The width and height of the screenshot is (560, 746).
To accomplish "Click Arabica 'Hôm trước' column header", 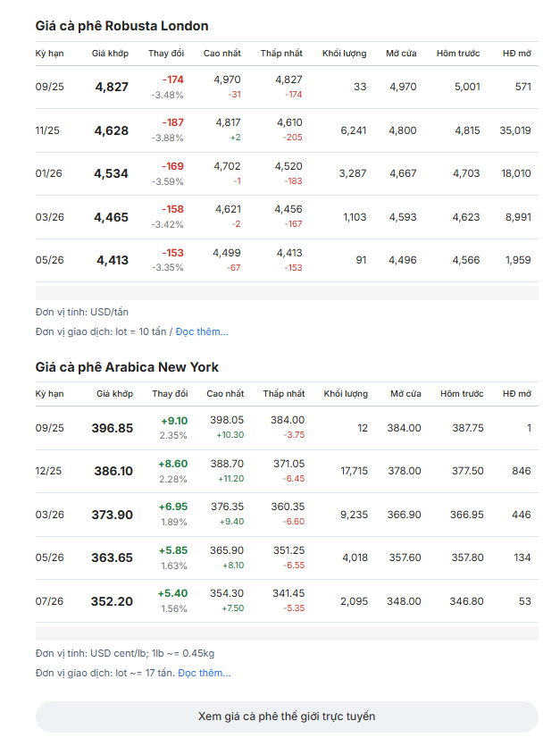I will click(462, 393).
